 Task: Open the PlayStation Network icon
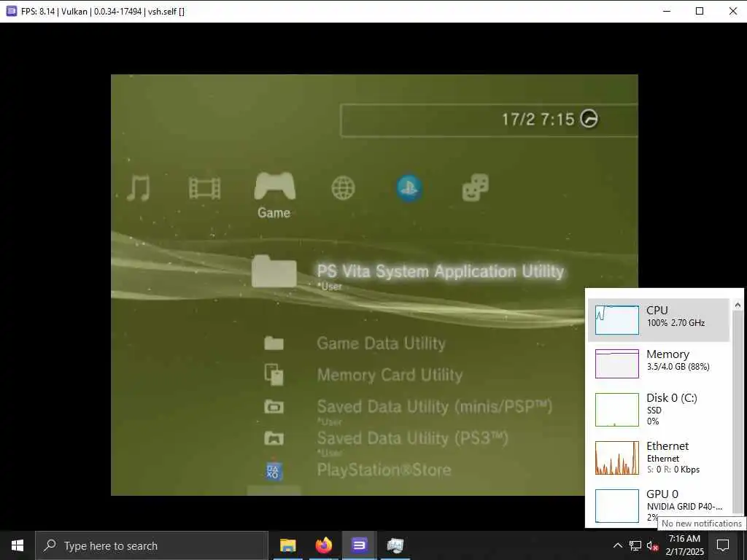click(409, 188)
